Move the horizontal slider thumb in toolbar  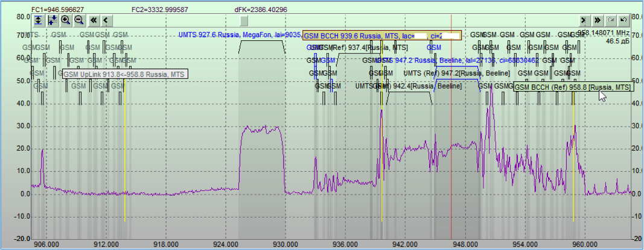point(244,20)
